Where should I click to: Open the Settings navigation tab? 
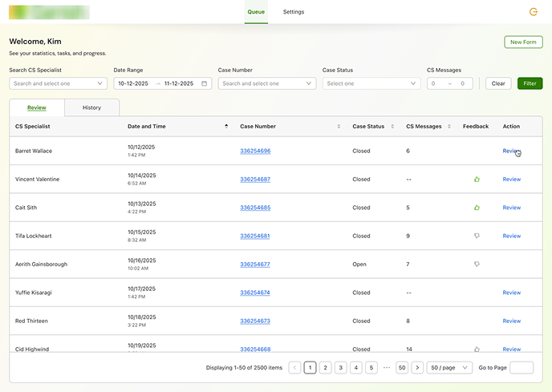click(x=294, y=12)
